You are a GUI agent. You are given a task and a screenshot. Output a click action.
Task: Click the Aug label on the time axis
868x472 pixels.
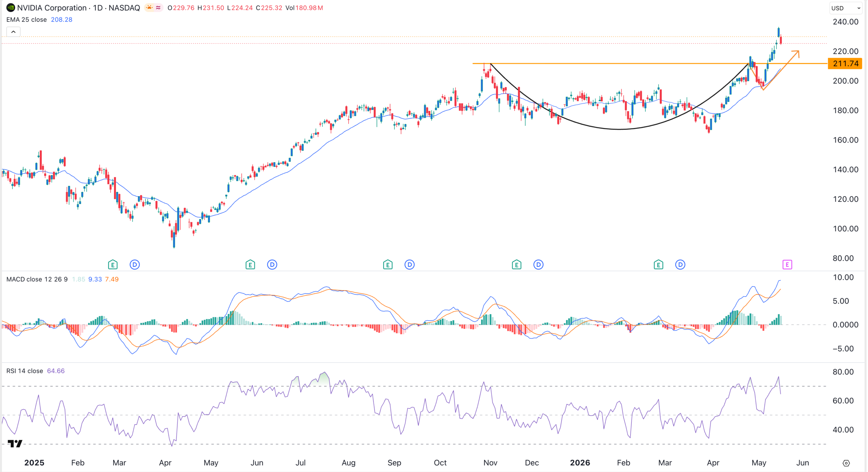[349, 463]
